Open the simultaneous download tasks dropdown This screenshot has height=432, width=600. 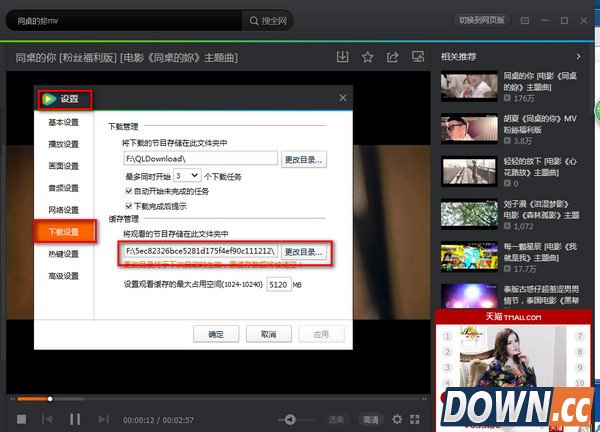[x=187, y=176]
